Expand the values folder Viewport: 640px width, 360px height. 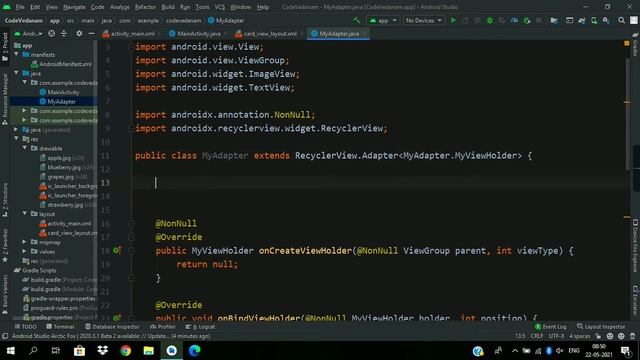pos(24,251)
